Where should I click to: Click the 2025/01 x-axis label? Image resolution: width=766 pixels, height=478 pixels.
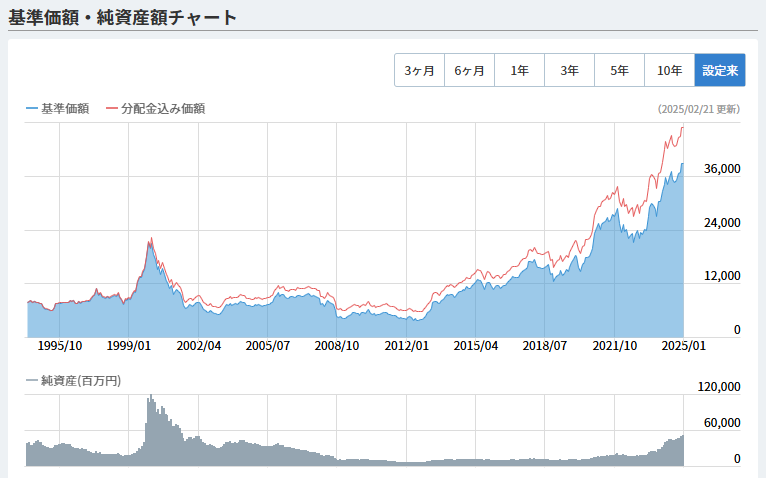683,346
